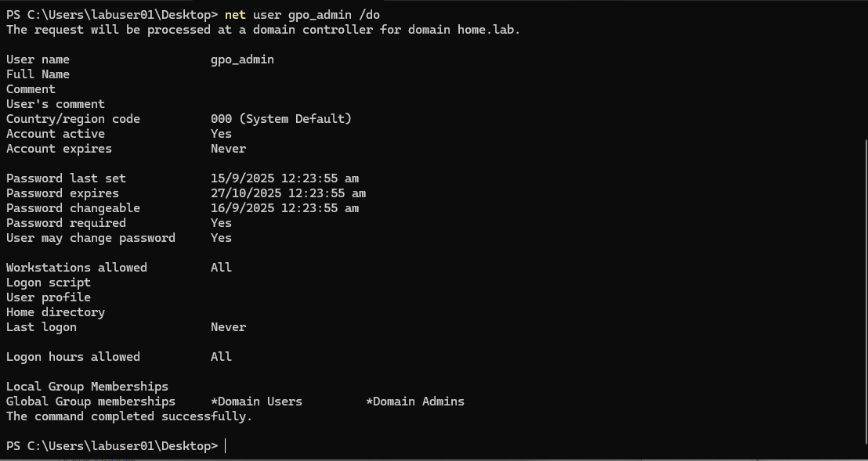Click '000 (System Default)' country code value

pos(280,119)
